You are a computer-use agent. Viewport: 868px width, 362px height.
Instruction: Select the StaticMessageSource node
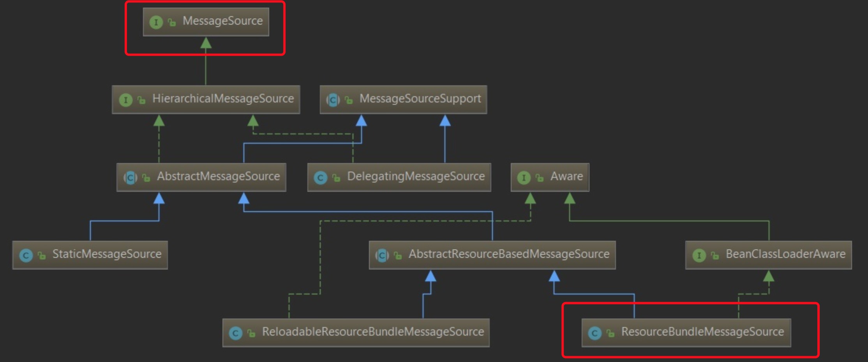click(x=90, y=255)
